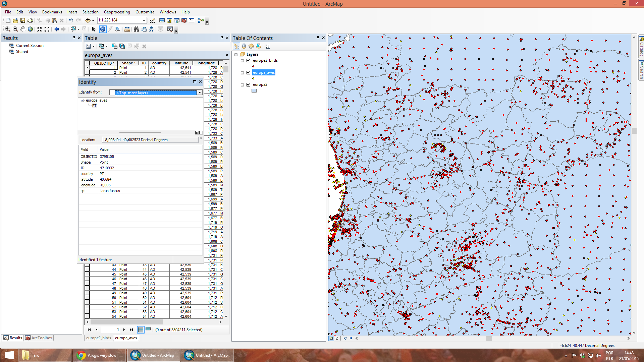Image resolution: width=644 pixels, height=362 pixels.
Task: Zoom to Full Extent using the globe icon
Action: click(30, 29)
